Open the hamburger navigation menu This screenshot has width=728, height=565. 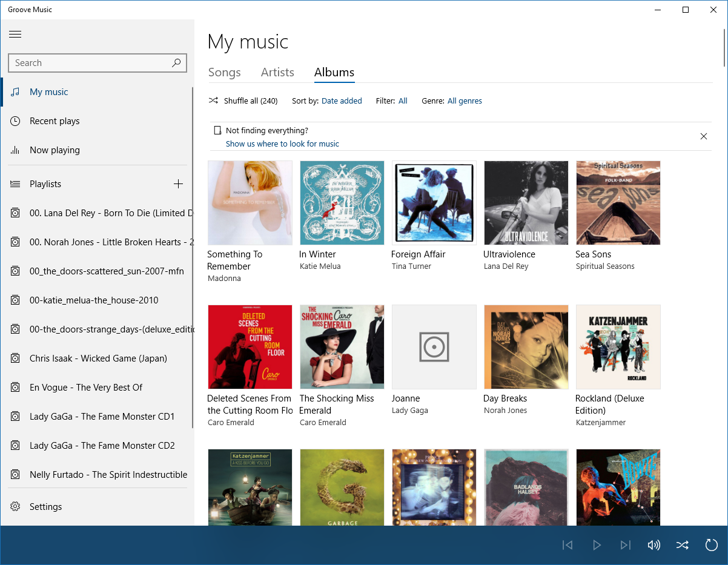pyautogui.click(x=15, y=35)
